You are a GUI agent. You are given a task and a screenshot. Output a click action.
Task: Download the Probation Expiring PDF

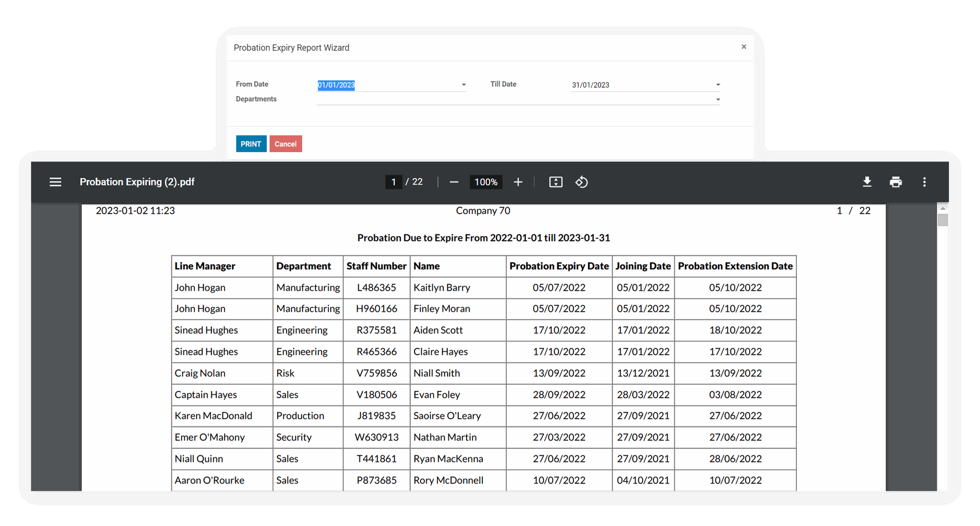pyautogui.click(x=867, y=182)
